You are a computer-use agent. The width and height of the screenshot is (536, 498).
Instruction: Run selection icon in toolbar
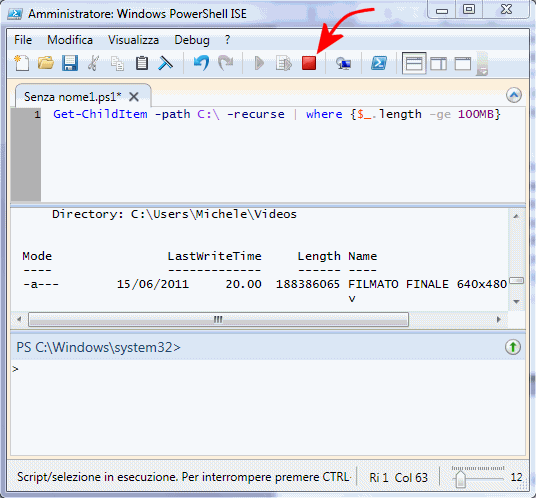tap(284, 64)
